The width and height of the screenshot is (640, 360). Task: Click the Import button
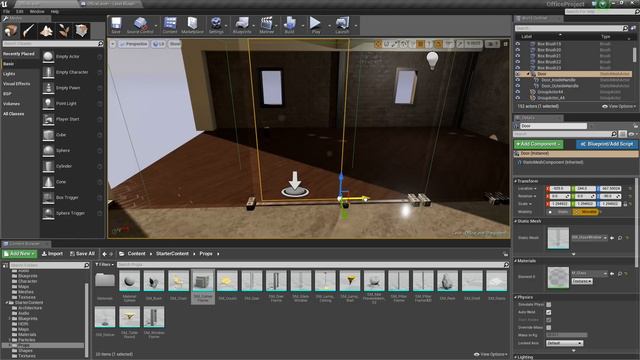[52, 254]
